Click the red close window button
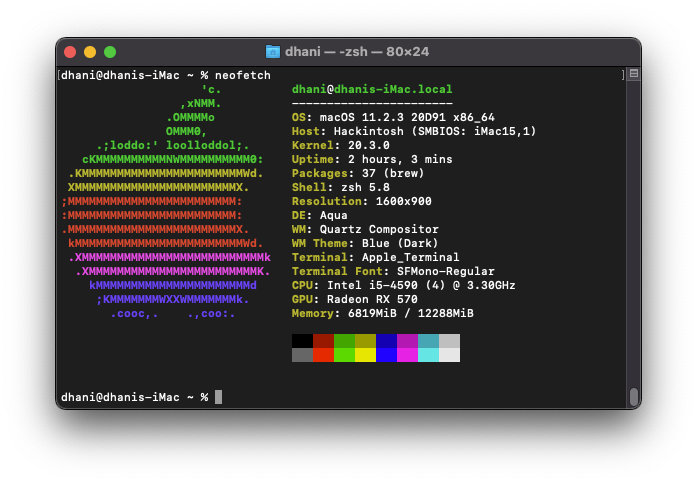697x483 pixels. coord(70,52)
